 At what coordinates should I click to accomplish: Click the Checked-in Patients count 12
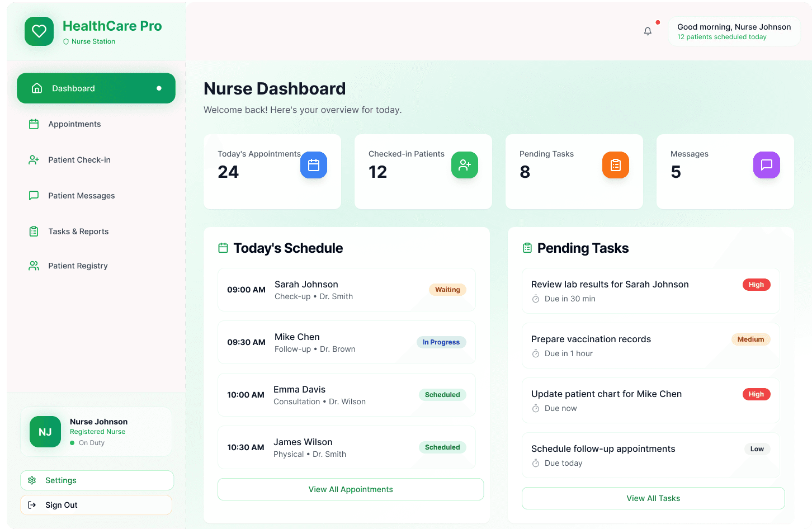(377, 172)
